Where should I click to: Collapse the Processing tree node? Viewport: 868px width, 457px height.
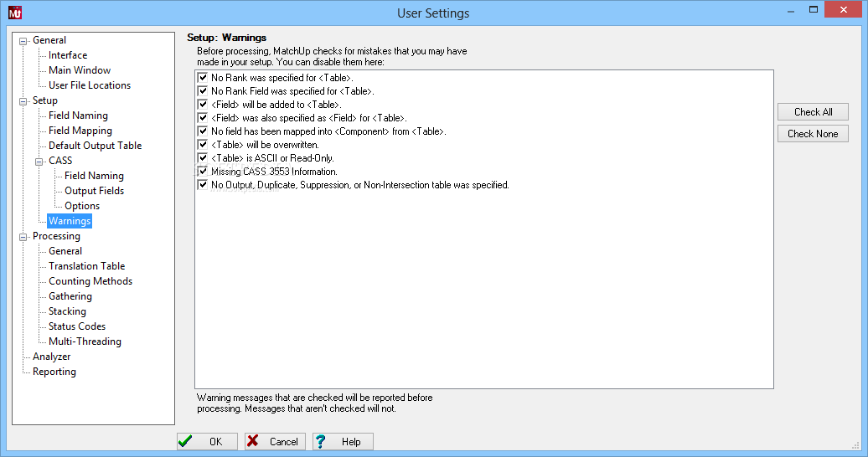pos(23,237)
